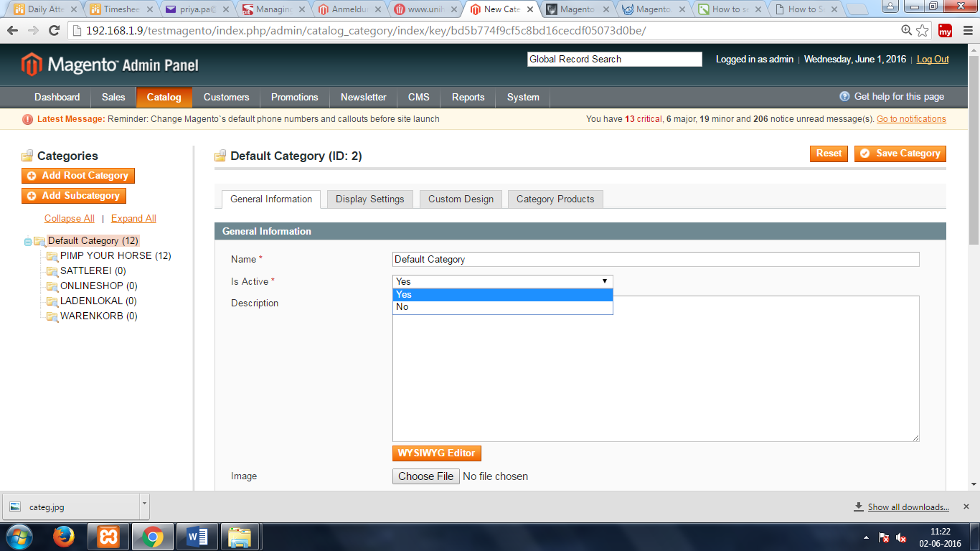This screenshot has width=980, height=551.
Task: Click the Go to notifications link
Action: pos(911,119)
